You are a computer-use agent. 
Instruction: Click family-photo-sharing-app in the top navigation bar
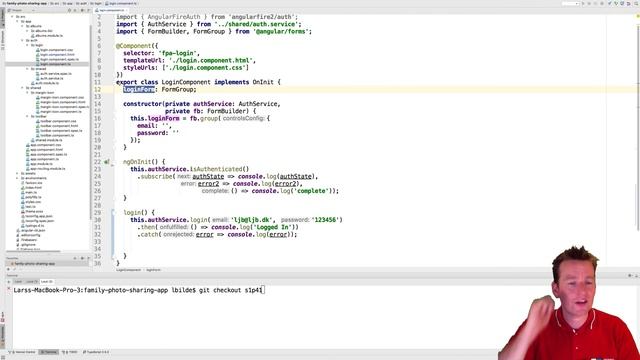(x=24, y=3)
